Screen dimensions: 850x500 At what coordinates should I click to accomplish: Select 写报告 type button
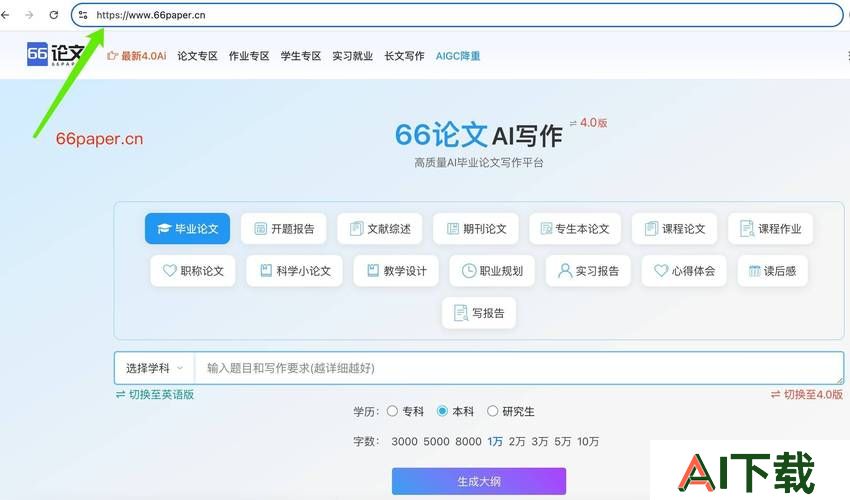(479, 313)
